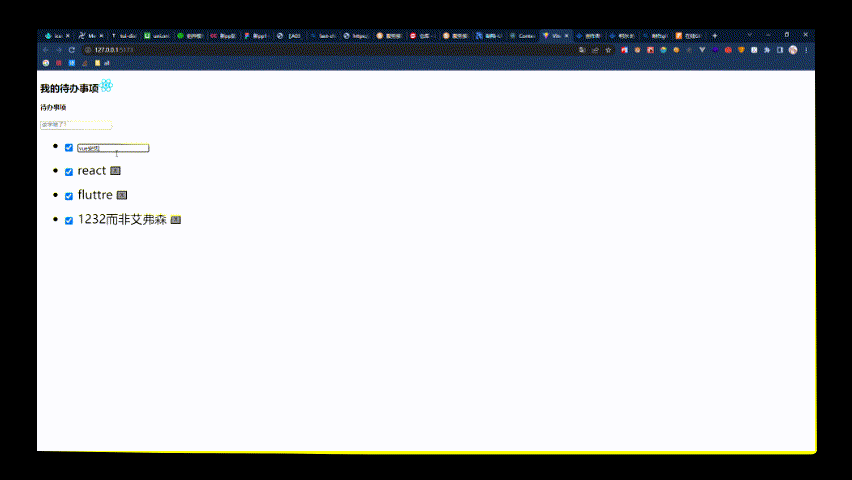Click the delete icon next to 1232而非艾弗森
This screenshot has height=480, width=852.
point(176,220)
